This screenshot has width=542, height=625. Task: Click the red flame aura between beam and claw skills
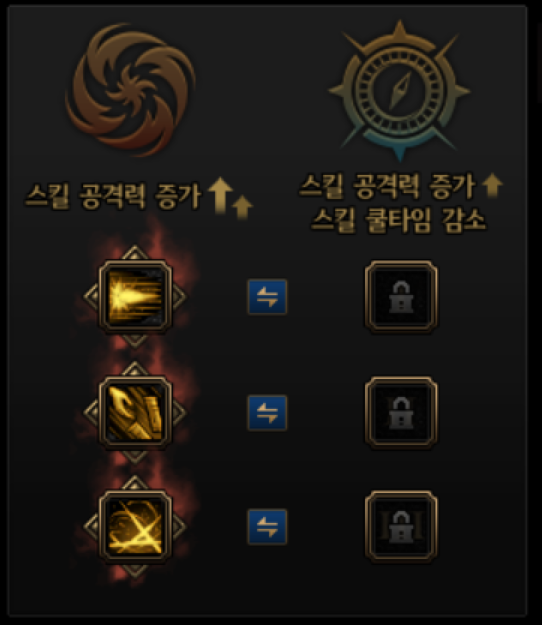pyautogui.click(x=134, y=354)
